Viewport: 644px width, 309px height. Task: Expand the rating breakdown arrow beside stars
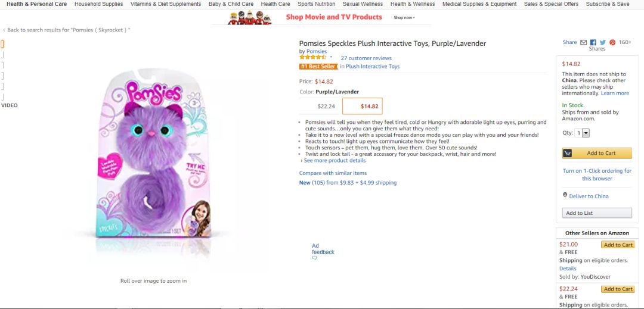coord(331,58)
